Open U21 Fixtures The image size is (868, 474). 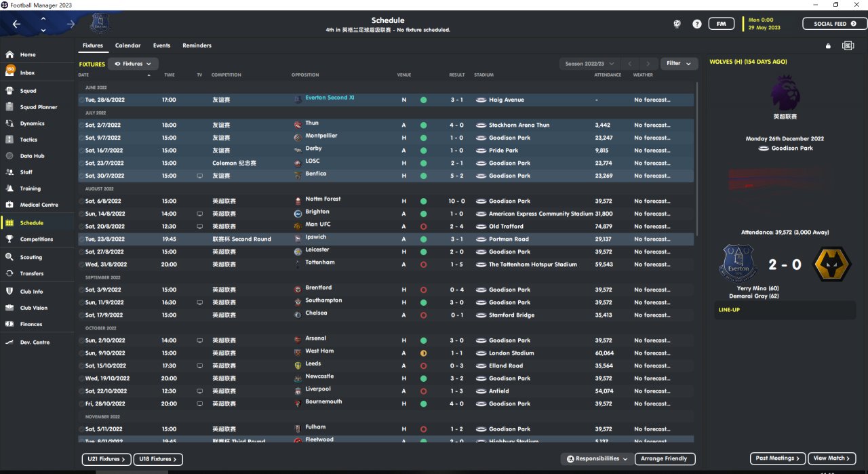coord(106,459)
